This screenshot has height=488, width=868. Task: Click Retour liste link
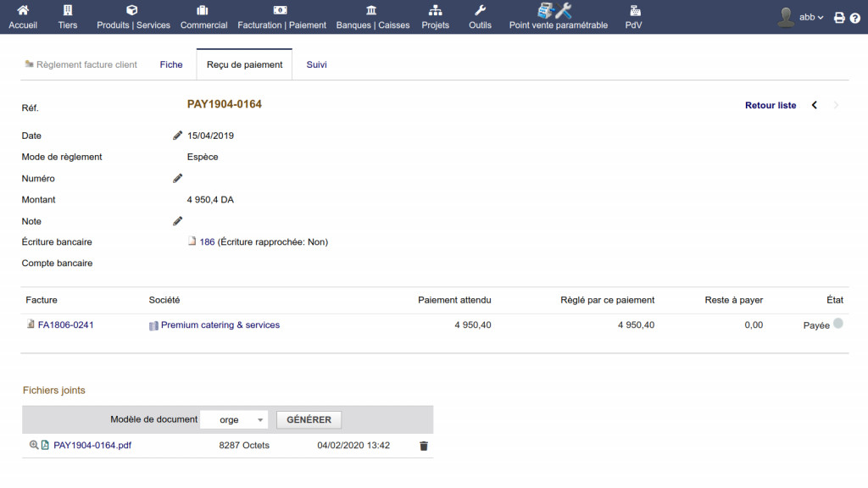[x=771, y=105]
